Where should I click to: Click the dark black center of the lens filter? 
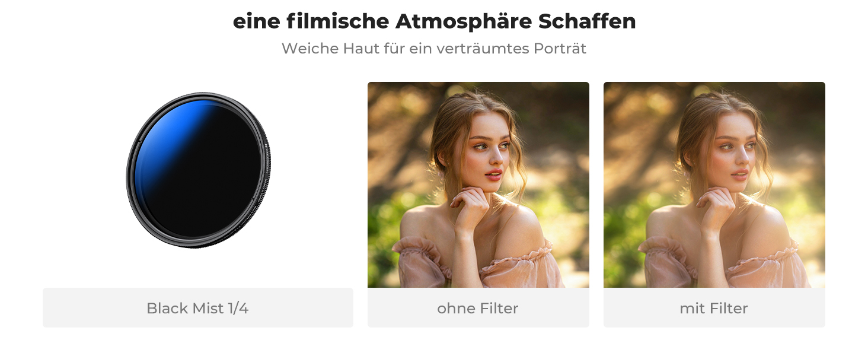[208, 178]
